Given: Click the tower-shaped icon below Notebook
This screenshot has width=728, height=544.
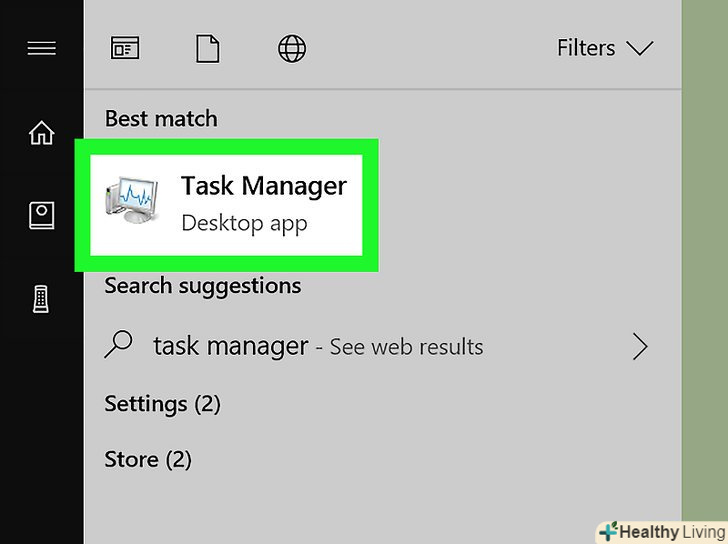Looking at the screenshot, I should coord(41,298).
